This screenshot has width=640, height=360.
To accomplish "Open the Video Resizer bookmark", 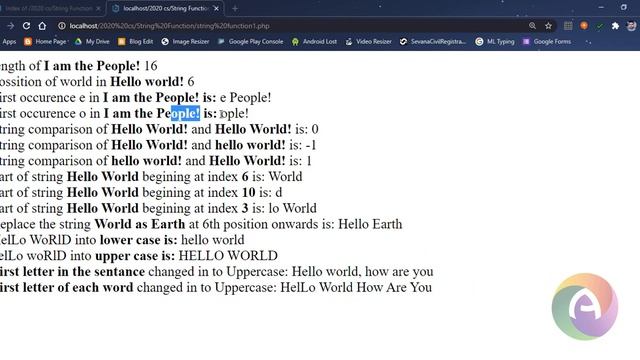I will [x=368, y=42].
